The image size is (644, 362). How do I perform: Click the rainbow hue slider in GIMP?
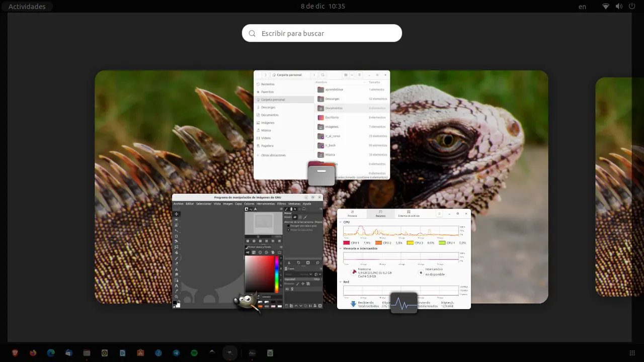(x=277, y=275)
